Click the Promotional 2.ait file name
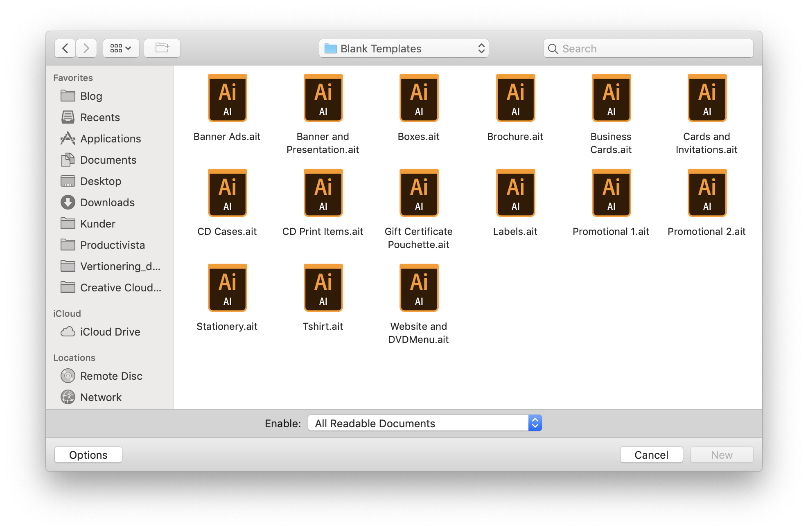This screenshot has width=808, height=532. tap(707, 232)
